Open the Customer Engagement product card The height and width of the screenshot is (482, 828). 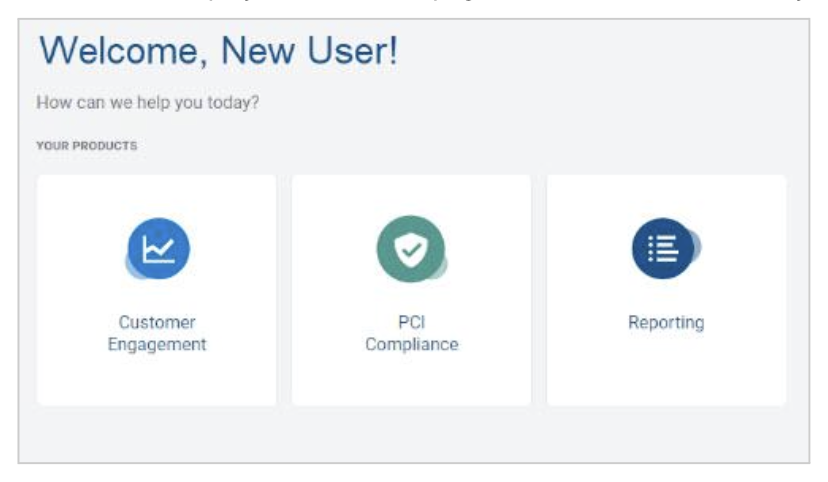[157, 290]
